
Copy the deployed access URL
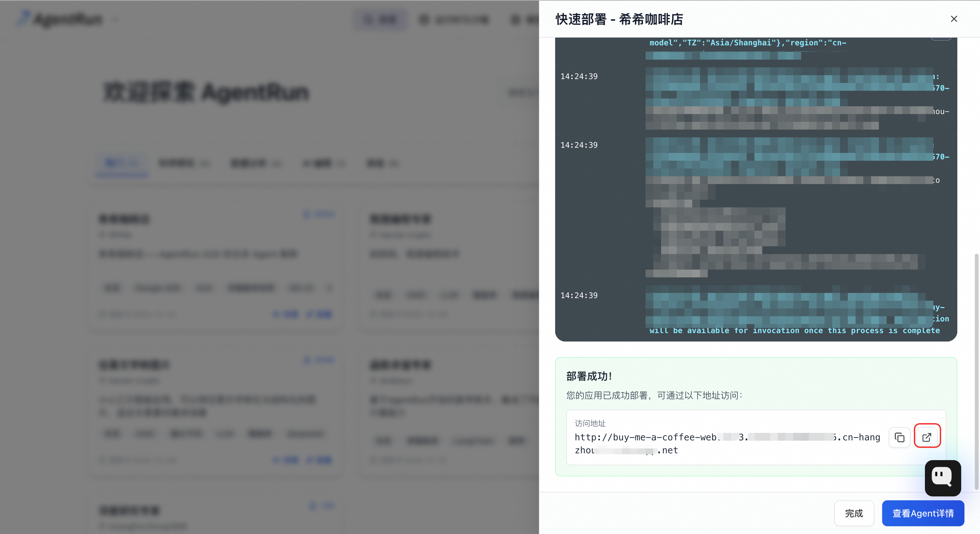coord(899,437)
